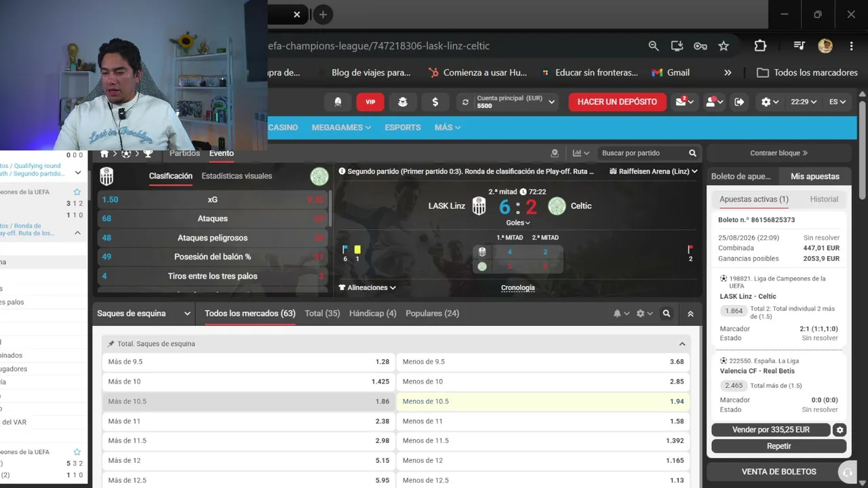Click the logout arrow icon
The width and height of the screenshot is (868, 488).
tap(739, 102)
